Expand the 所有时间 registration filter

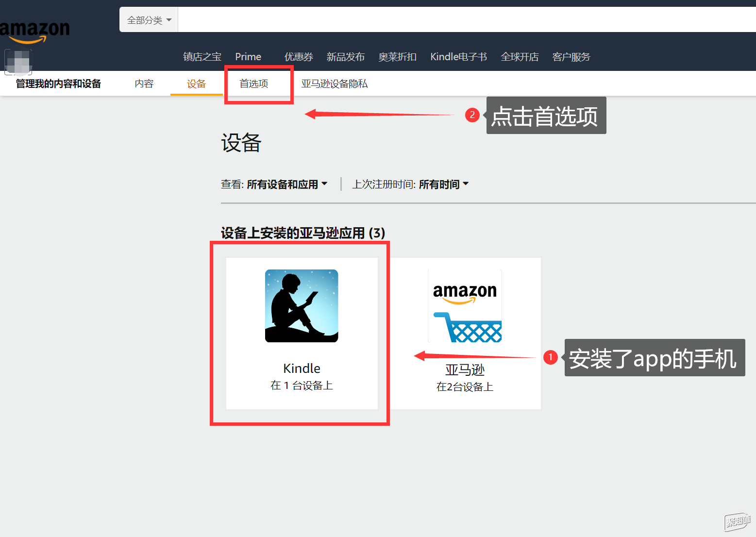pos(444,185)
